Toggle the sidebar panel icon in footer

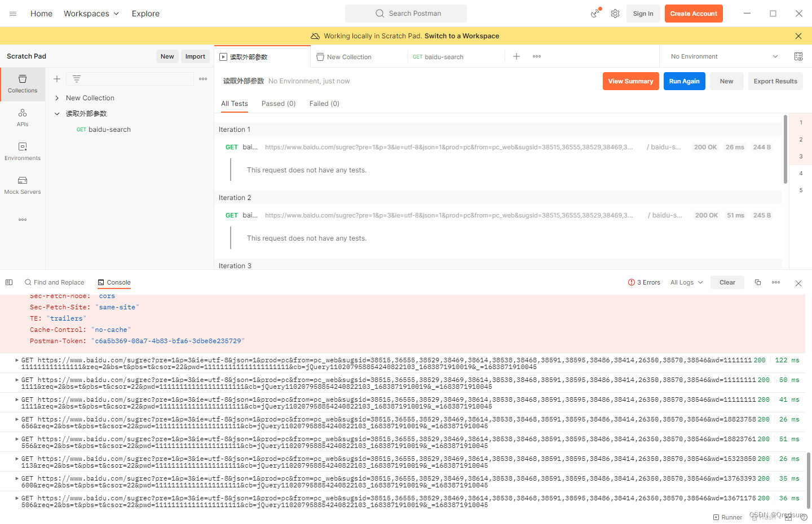pyautogui.click(x=9, y=282)
